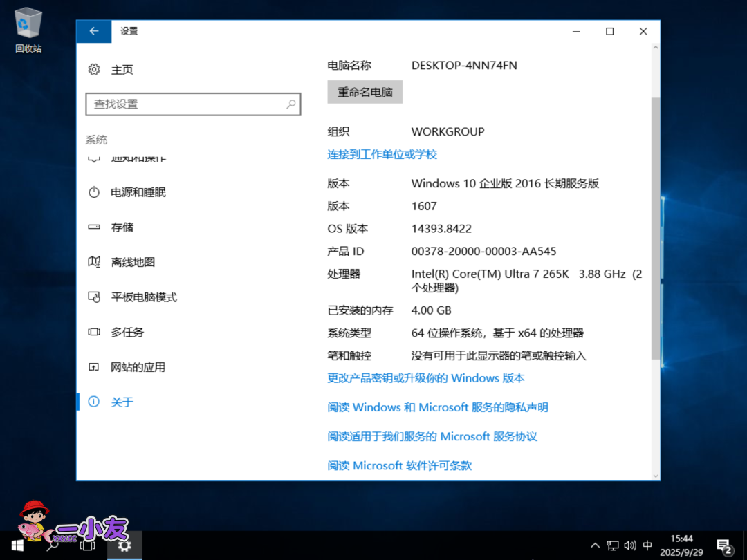Expand hidden system tray icons chevron
Viewport: 747px width, 560px height.
pyautogui.click(x=595, y=545)
